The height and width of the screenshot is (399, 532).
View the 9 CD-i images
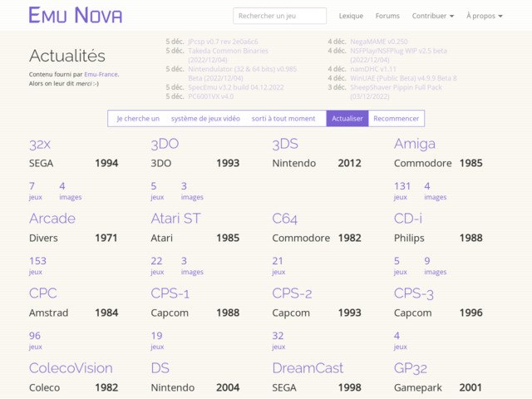pyautogui.click(x=427, y=261)
